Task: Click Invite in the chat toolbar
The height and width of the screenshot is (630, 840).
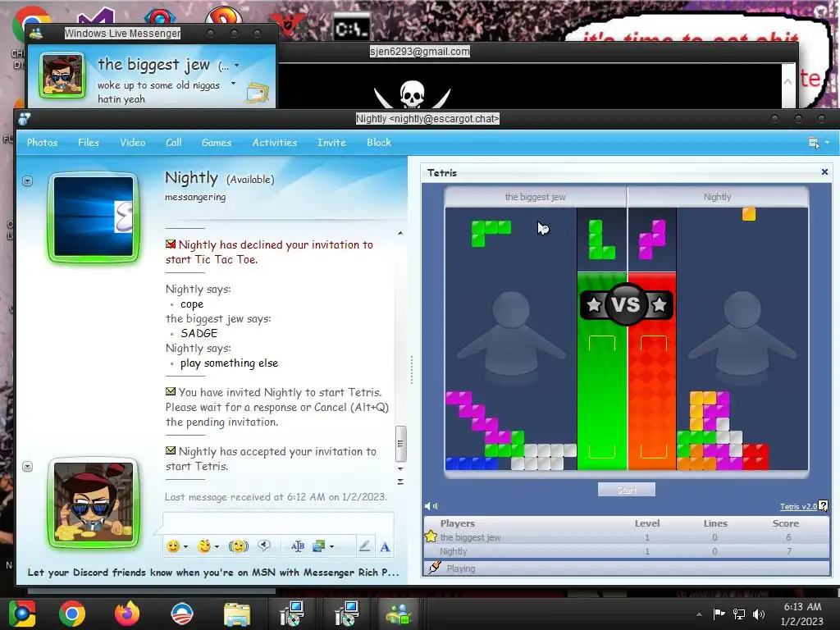Action: [x=331, y=143]
